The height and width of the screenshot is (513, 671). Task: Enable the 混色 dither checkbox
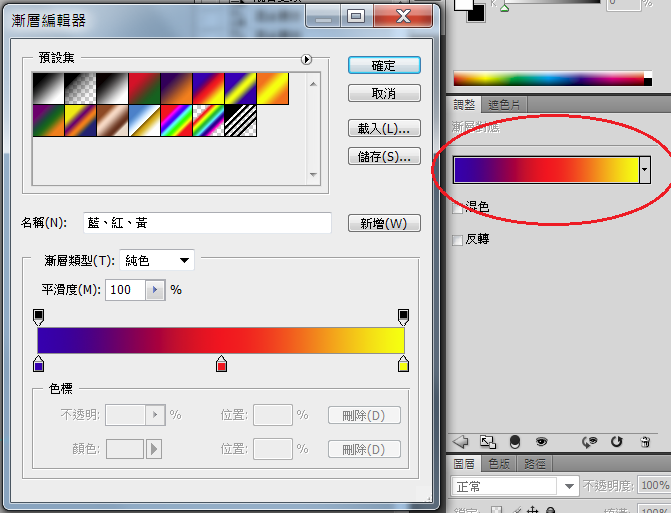[x=457, y=208]
